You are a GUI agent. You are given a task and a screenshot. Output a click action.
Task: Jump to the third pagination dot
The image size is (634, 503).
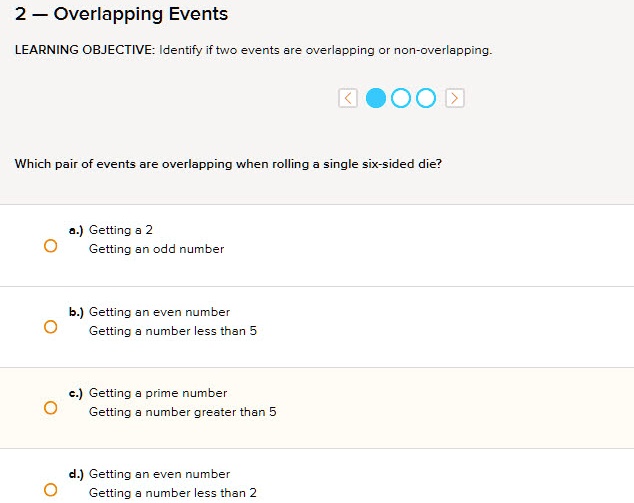pos(426,97)
